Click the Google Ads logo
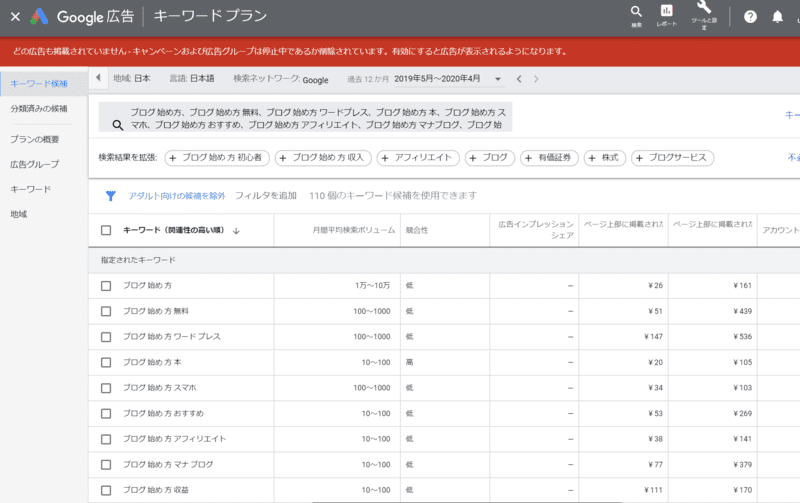The height and width of the screenshot is (503, 800). (39, 16)
